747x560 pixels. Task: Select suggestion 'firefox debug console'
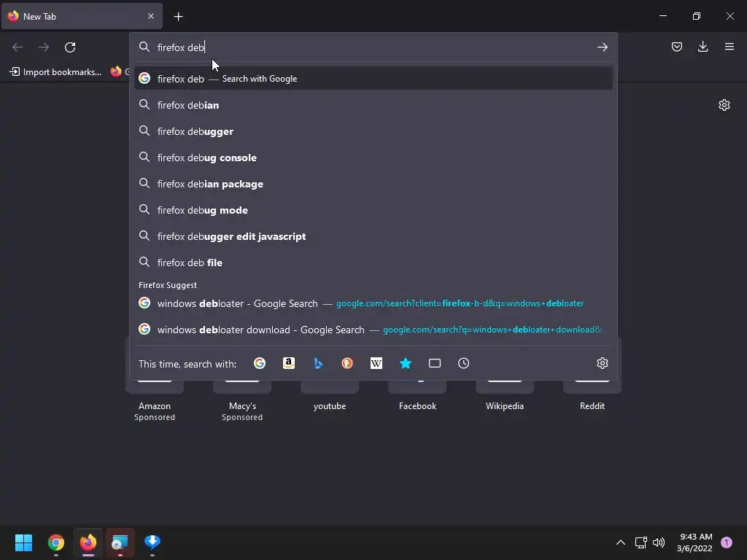373,157
